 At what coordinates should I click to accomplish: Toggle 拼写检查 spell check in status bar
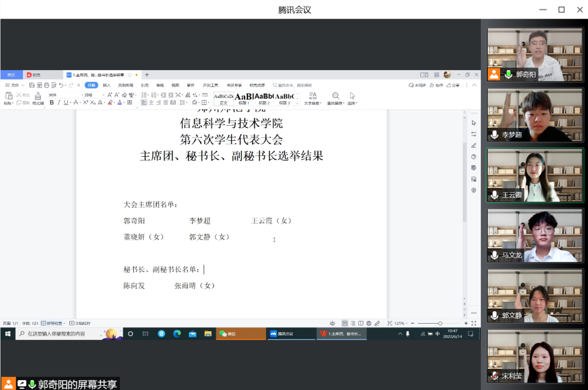[x=53, y=323]
